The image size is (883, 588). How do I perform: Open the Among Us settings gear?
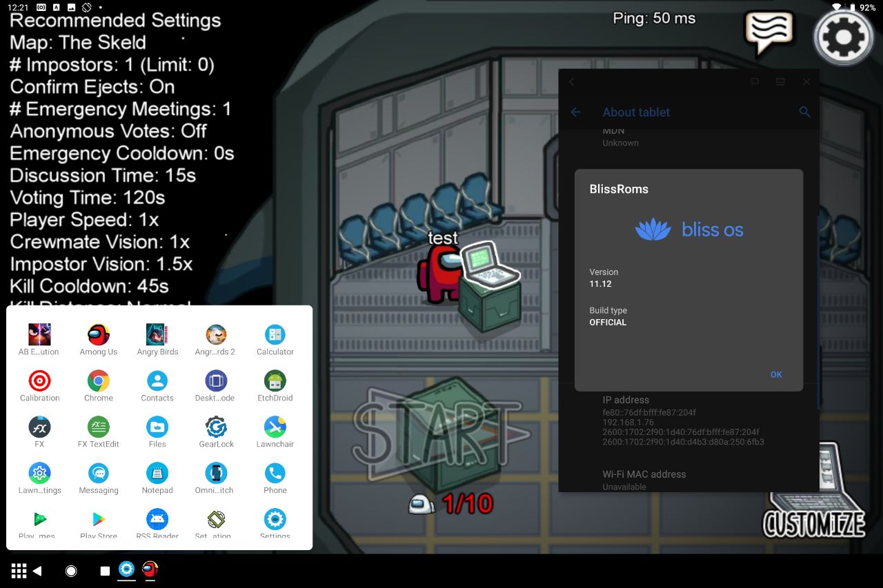(x=843, y=36)
